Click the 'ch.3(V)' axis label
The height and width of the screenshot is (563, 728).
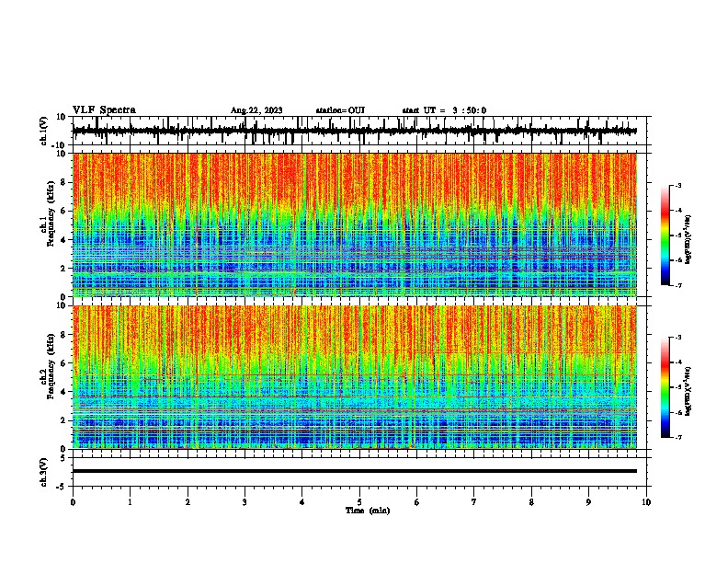point(44,472)
